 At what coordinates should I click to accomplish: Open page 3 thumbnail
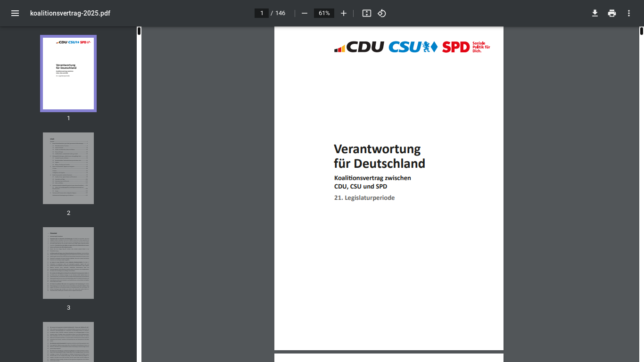[68, 263]
